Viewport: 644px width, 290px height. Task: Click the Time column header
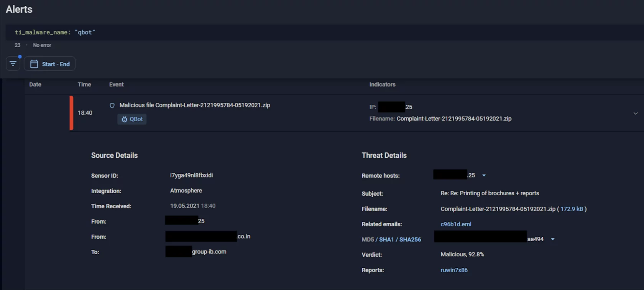point(84,84)
